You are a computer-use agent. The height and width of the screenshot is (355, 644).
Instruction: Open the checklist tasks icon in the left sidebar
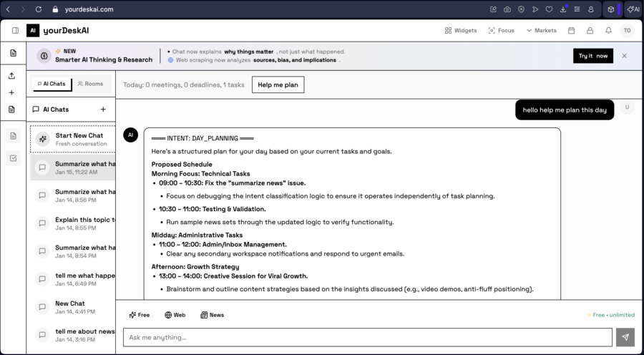[x=13, y=158]
